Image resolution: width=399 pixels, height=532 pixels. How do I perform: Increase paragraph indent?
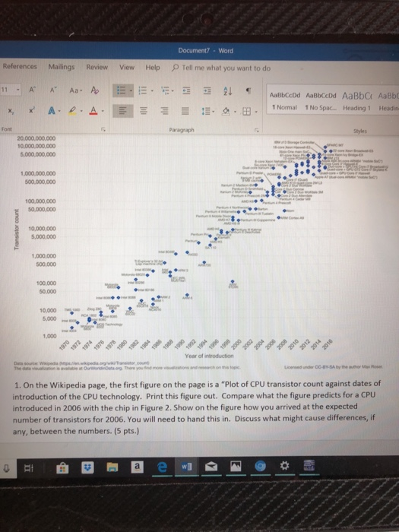tap(207, 91)
